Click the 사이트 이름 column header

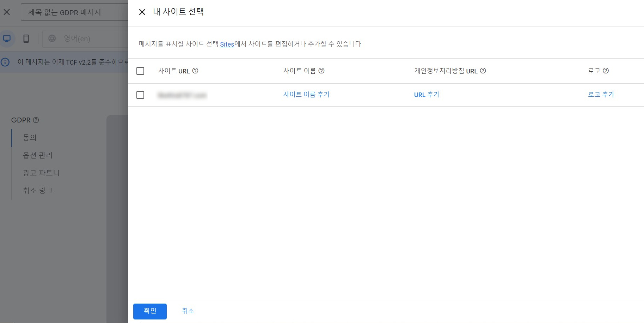pyautogui.click(x=300, y=71)
